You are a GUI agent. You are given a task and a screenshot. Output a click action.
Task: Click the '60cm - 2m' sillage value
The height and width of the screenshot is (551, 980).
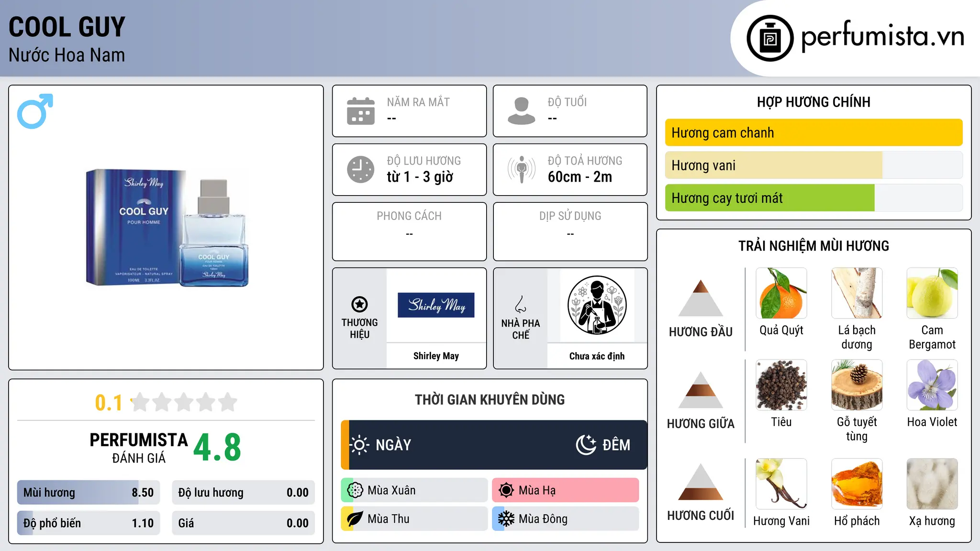579,176
